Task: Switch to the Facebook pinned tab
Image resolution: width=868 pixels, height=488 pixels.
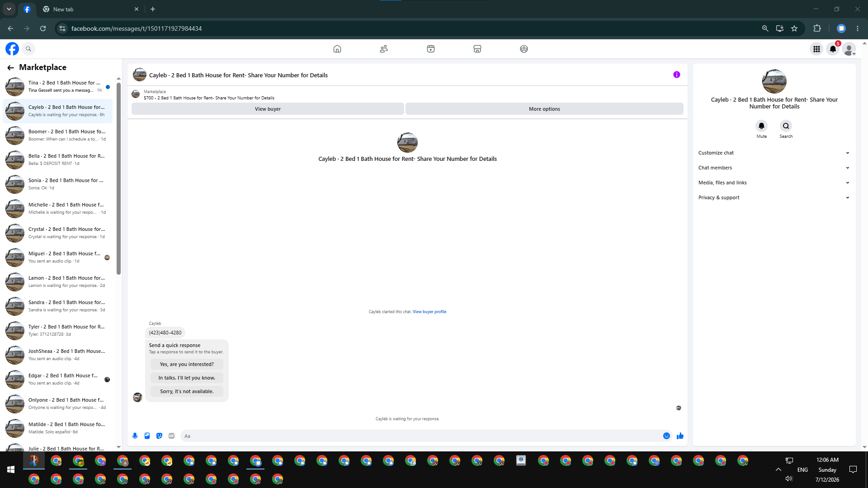Action: (27, 9)
